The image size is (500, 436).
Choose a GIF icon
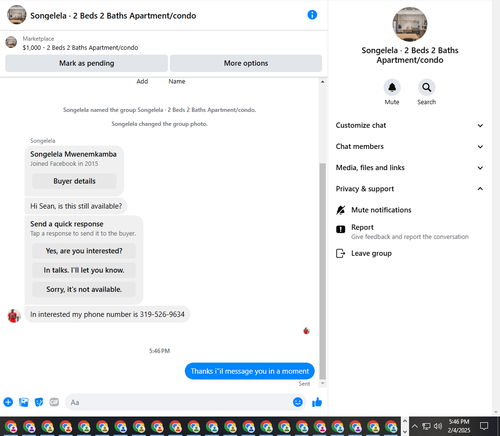pyautogui.click(x=54, y=402)
